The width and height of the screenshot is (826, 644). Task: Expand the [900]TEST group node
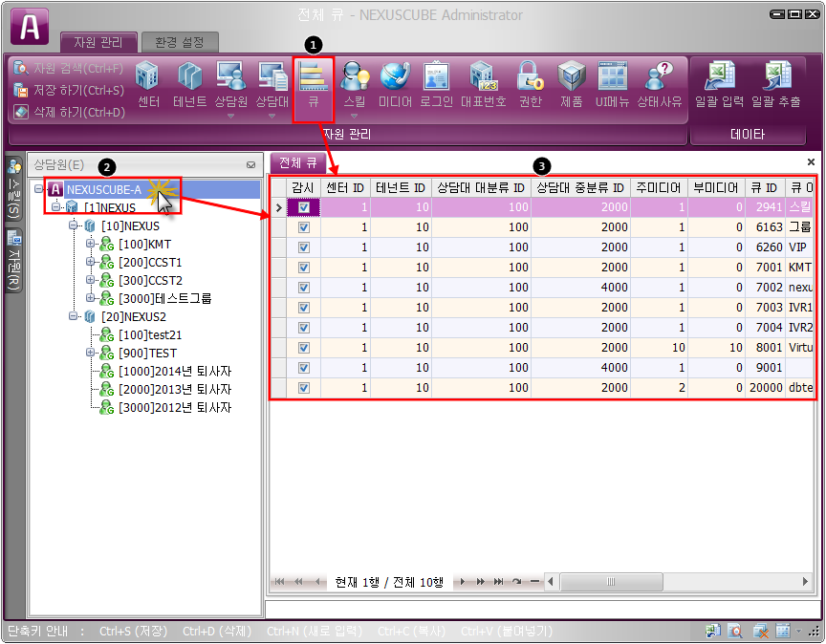(x=91, y=353)
